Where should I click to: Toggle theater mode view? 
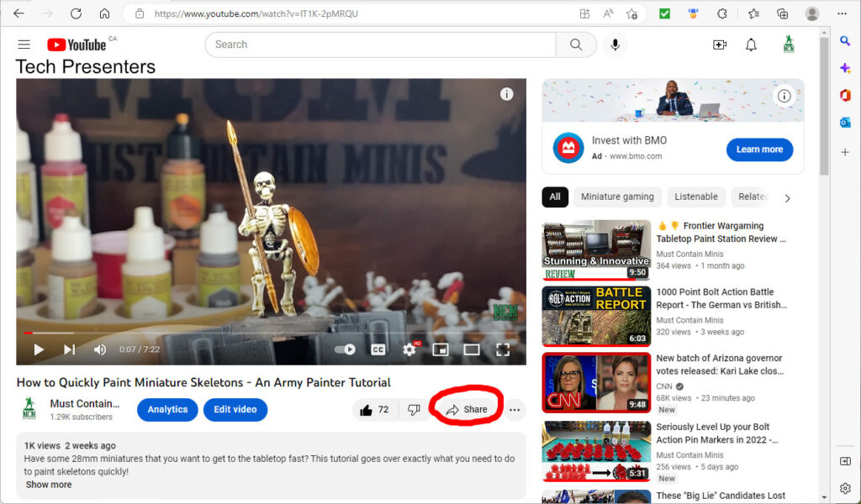[472, 349]
